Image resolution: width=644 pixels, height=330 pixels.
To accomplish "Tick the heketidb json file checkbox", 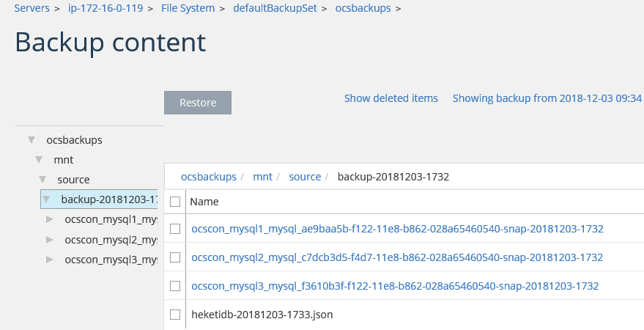I will click(175, 315).
